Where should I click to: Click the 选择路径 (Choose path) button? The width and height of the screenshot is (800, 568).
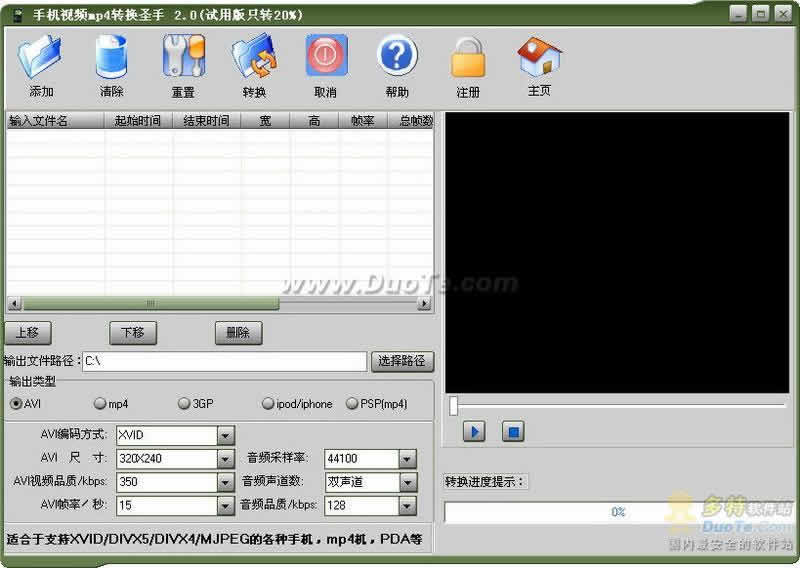[x=402, y=361]
